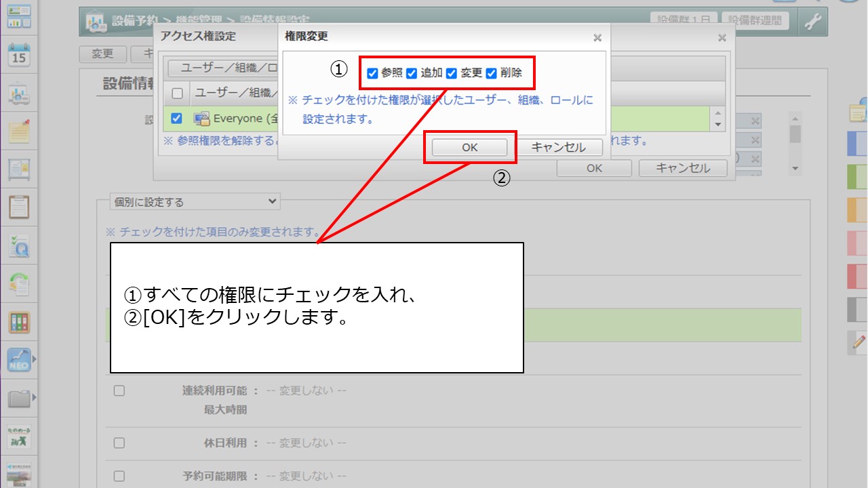Click OK in 権限変更 dialog
Viewport: 868px width, 488px height.
[469, 147]
